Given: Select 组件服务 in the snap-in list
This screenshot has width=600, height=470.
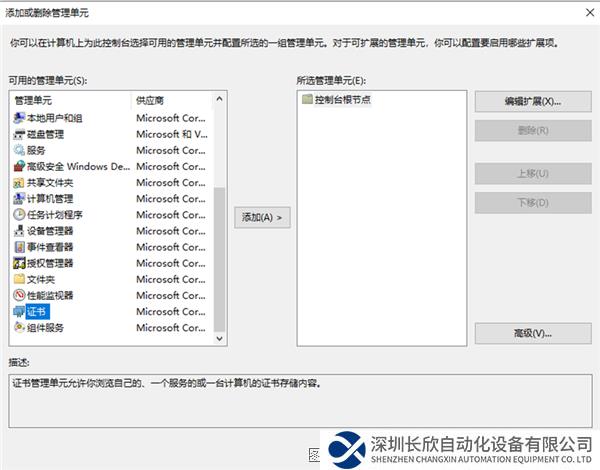Looking at the screenshot, I should click(x=45, y=327).
